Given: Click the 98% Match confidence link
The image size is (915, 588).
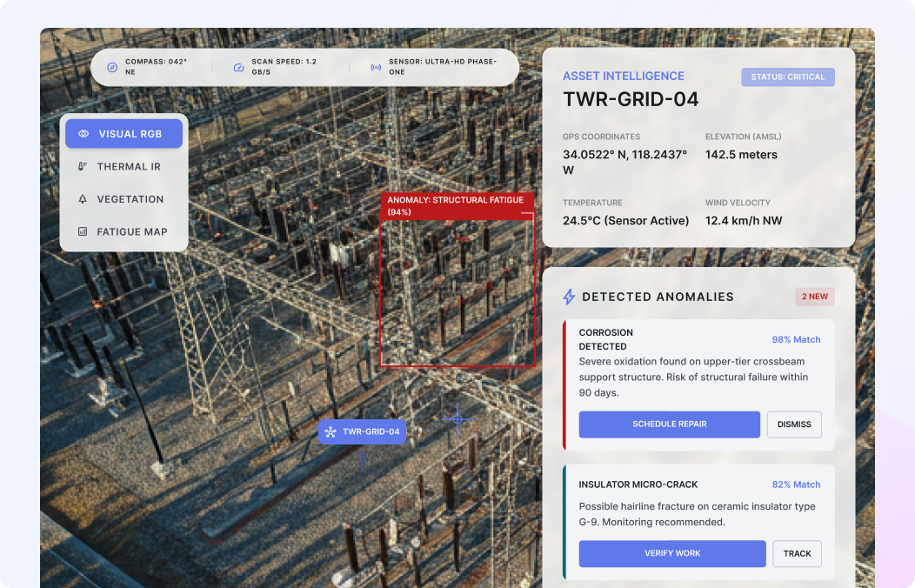Looking at the screenshot, I should [796, 339].
